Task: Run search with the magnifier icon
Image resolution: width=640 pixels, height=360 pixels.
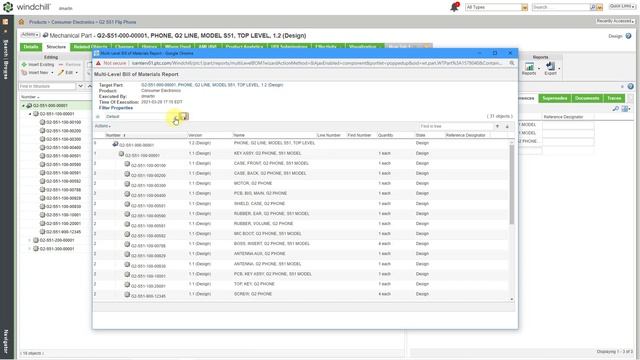Action: (593, 7)
